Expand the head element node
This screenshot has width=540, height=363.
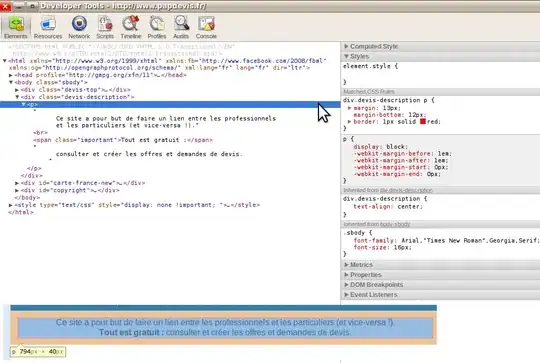click(11, 75)
